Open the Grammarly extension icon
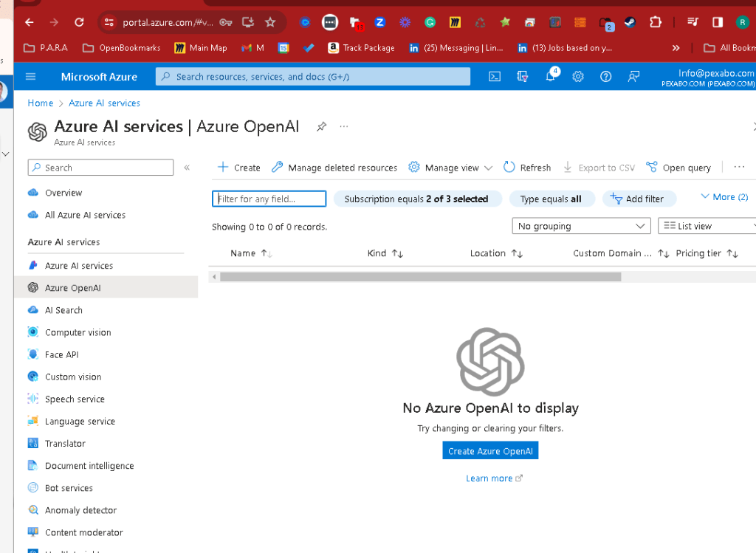This screenshot has height=553, width=756. click(x=430, y=22)
